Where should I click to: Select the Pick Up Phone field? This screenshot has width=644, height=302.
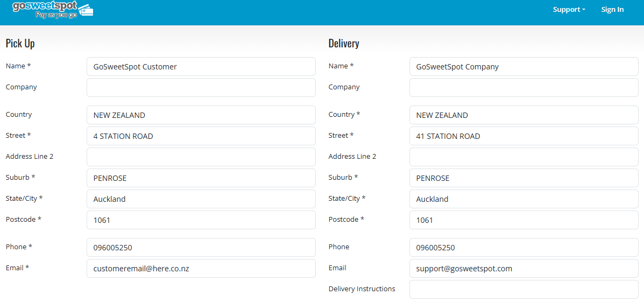pos(201,247)
